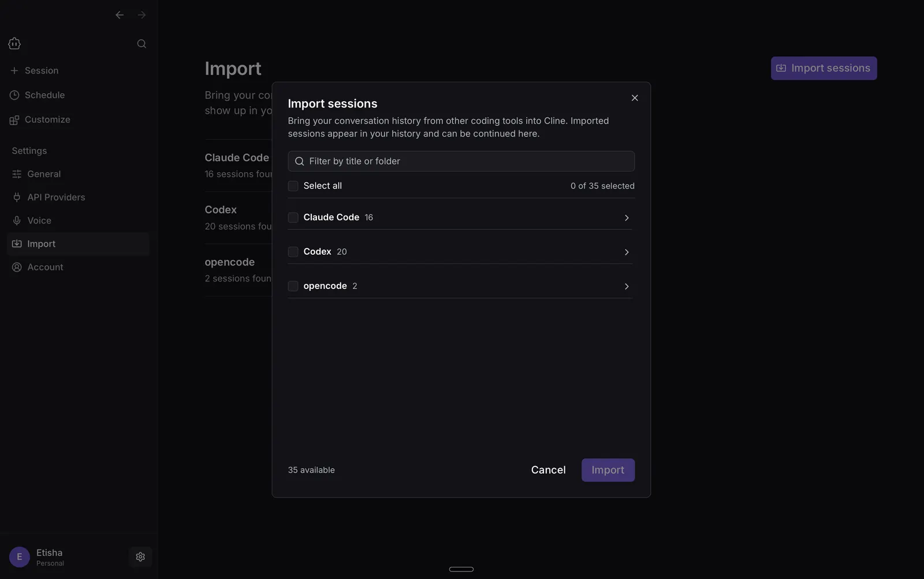Click the gear icon beside Etisha

pos(140,556)
